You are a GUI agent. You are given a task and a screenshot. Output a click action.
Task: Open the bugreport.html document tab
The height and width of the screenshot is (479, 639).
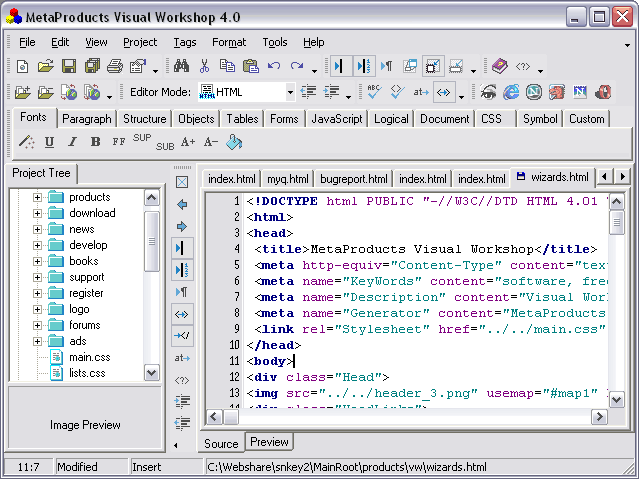353,179
